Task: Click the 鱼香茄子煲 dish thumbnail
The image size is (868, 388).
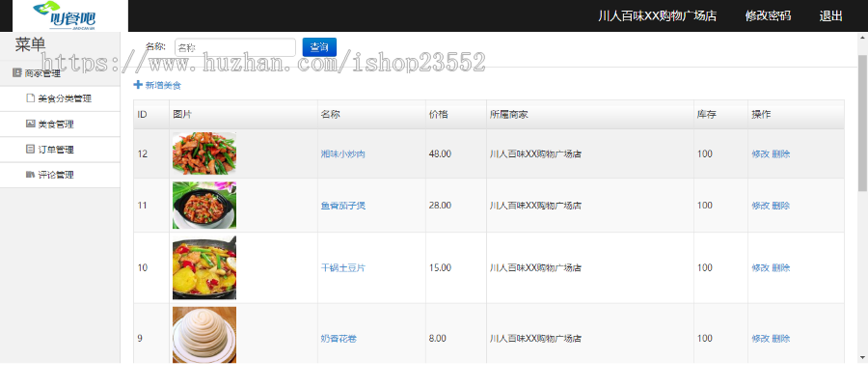Action: (x=204, y=205)
